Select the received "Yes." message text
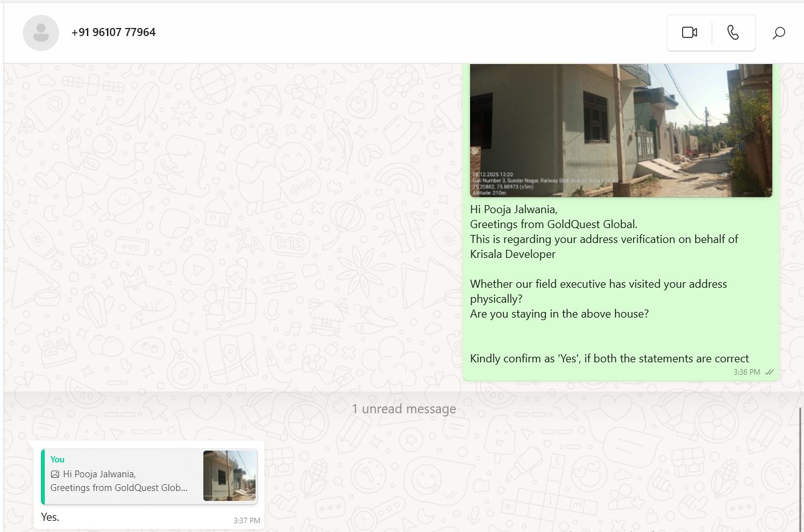Image resolution: width=804 pixels, height=532 pixels. coord(50,517)
